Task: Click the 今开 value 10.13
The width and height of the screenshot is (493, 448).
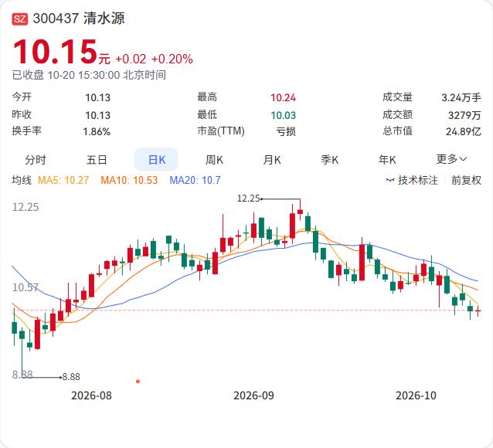Action: (x=98, y=98)
